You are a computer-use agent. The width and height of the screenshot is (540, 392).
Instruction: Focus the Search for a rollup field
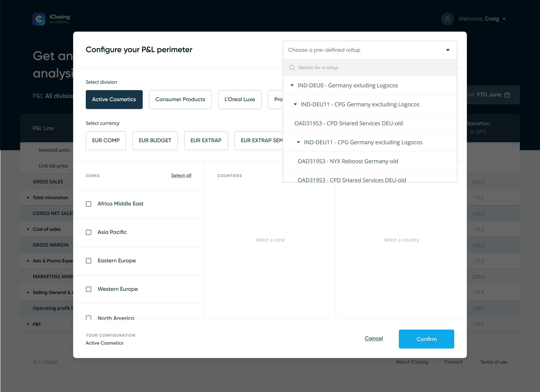pos(370,68)
